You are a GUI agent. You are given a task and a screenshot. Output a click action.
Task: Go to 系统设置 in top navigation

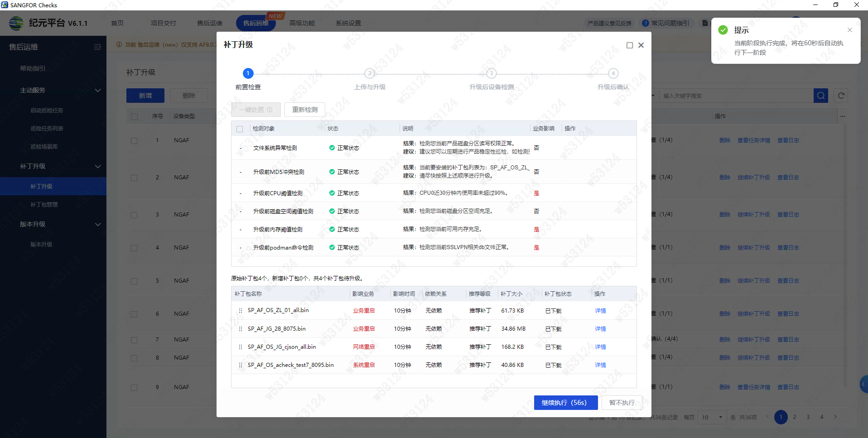348,23
